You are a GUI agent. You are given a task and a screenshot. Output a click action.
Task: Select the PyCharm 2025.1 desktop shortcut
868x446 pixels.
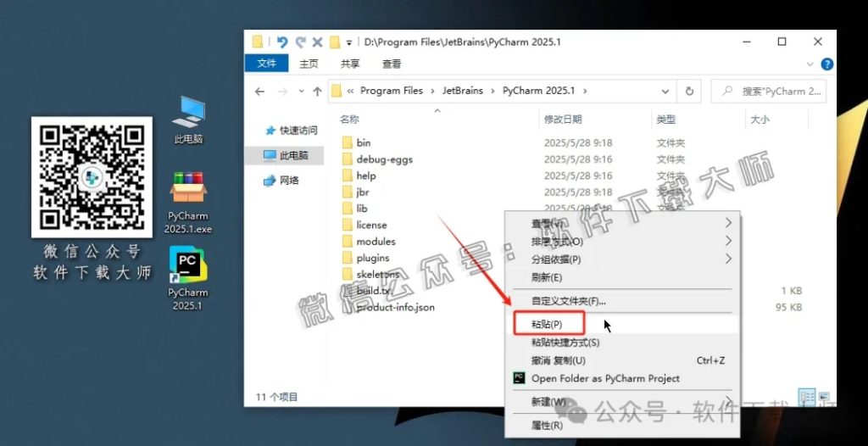pyautogui.click(x=187, y=279)
